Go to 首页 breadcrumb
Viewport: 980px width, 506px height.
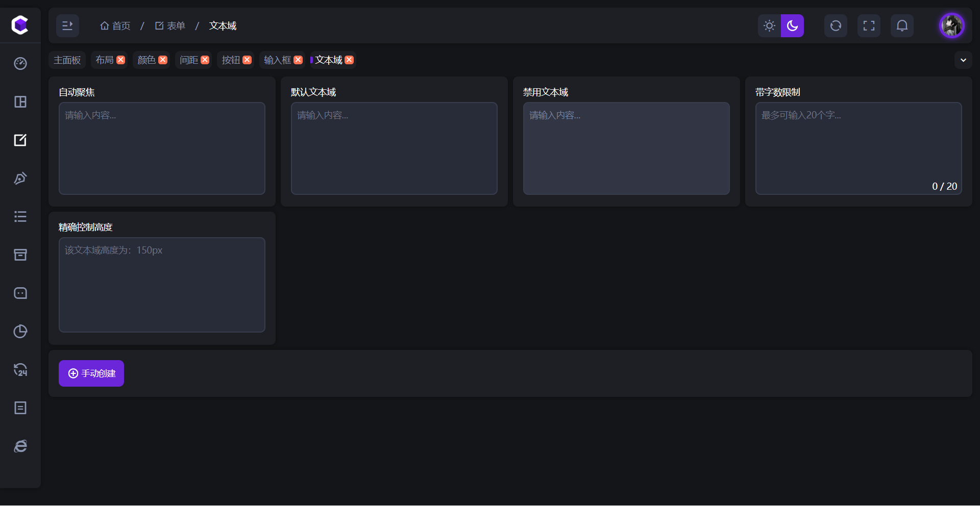point(115,26)
